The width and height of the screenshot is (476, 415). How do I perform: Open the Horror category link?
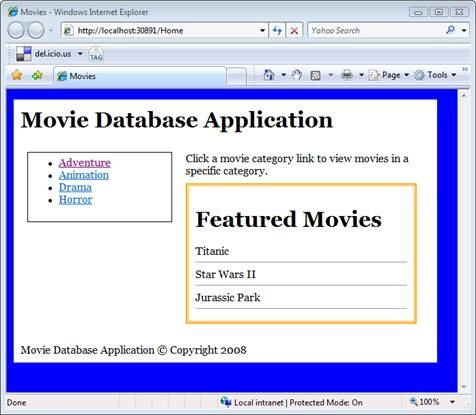pyautogui.click(x=76, y=200)
